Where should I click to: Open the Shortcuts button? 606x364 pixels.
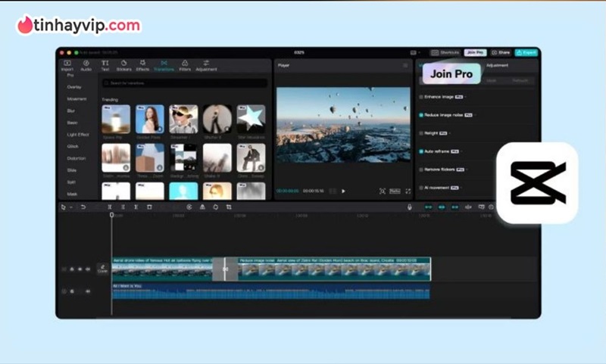click(x=445, y=52)
